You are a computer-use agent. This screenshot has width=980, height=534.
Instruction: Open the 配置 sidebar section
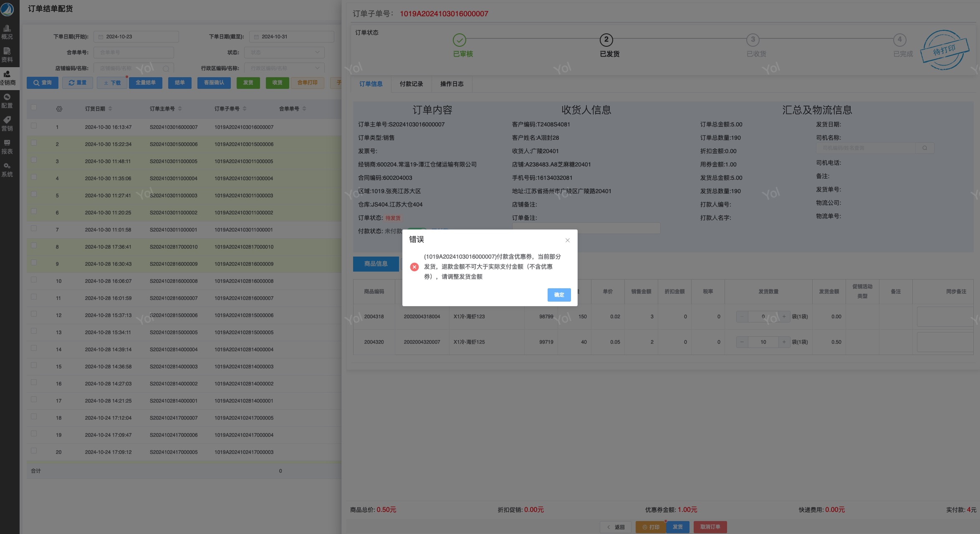point(7,101)
